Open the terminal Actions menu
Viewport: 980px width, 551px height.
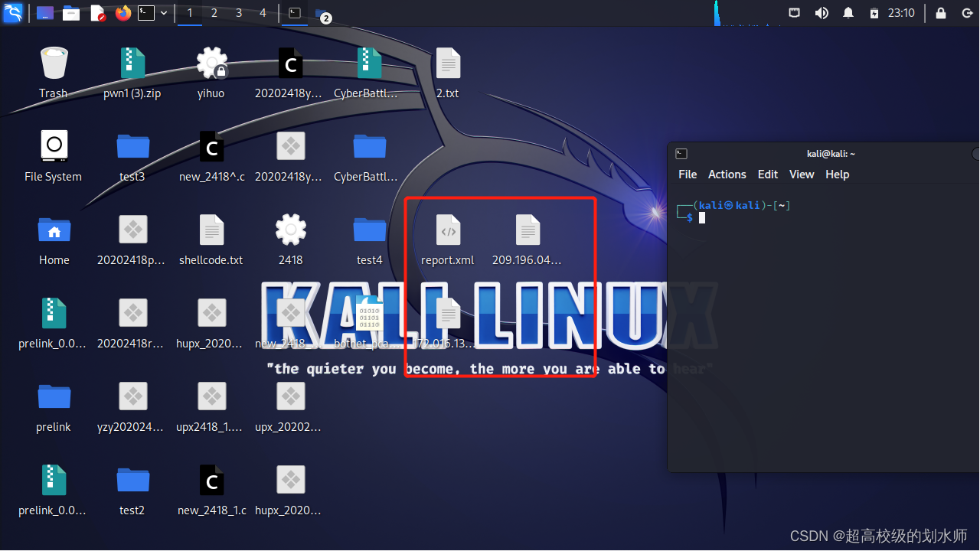[727, 174]
